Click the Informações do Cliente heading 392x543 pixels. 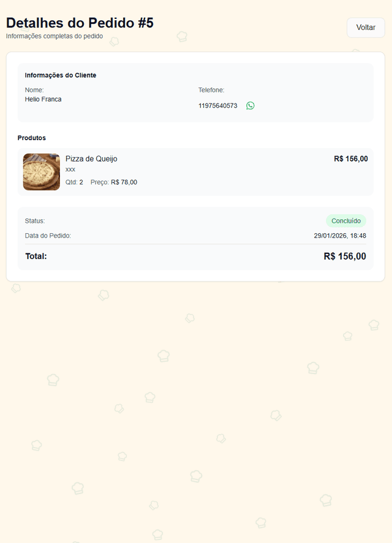(x=61, y=75)
